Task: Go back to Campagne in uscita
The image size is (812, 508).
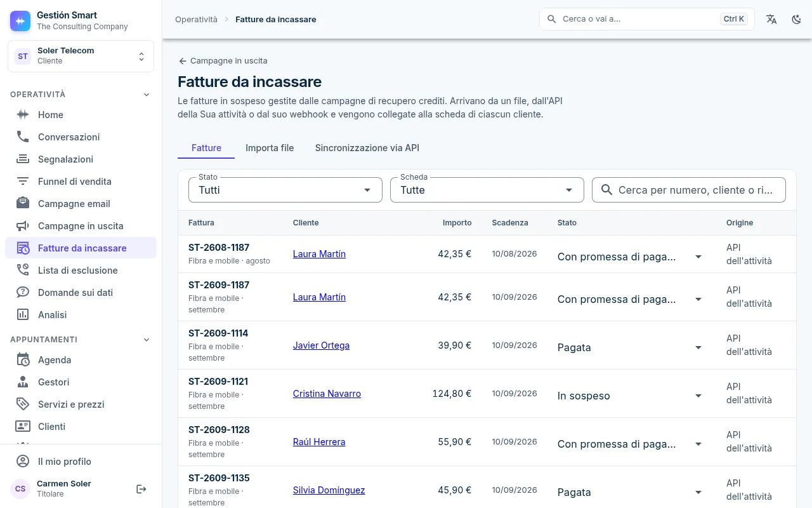Action: point(223,61)
